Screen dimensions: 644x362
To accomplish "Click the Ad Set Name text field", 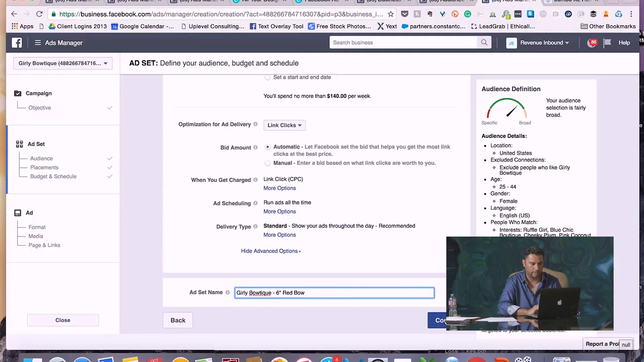I will click(334, 293).
